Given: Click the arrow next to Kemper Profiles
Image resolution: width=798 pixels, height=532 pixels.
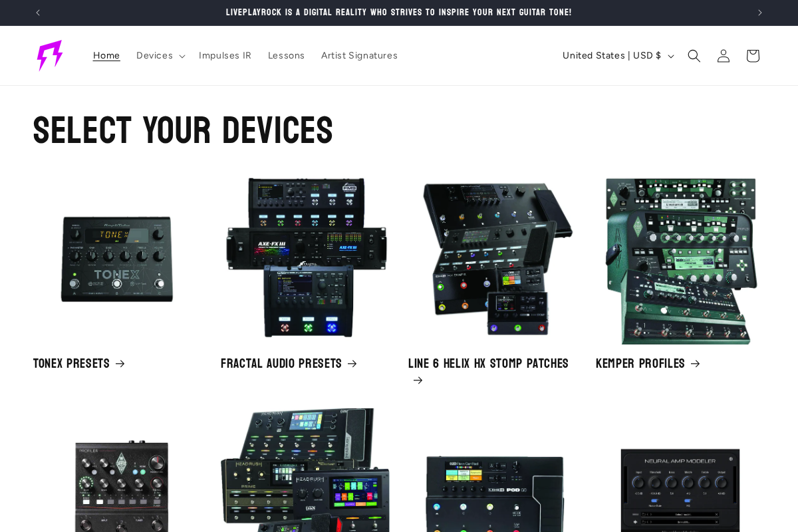Looking at the screenshot, I should pyautogui.click(x=695, y=364).
